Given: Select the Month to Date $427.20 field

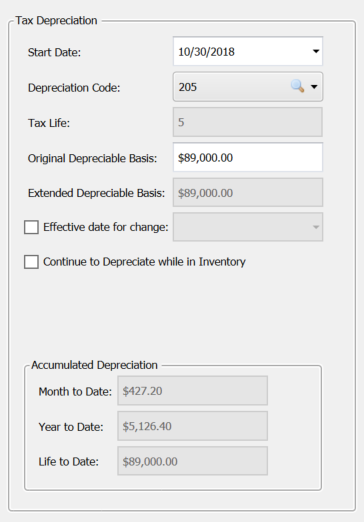Looking at the screenshot, I should pos(192,391).
